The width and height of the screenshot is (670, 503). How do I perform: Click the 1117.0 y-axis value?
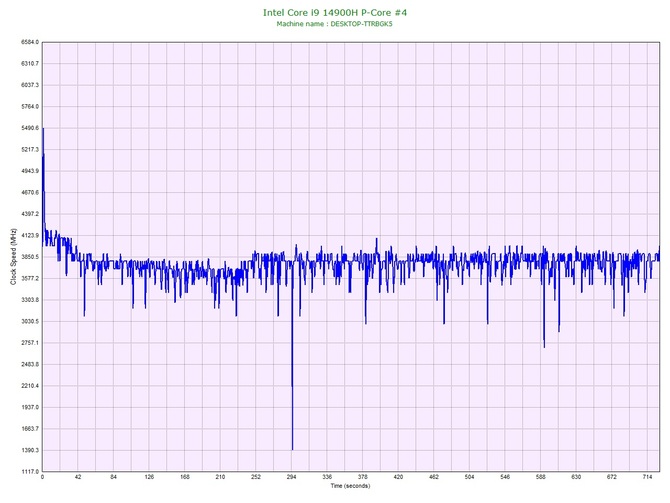[30, 472]
